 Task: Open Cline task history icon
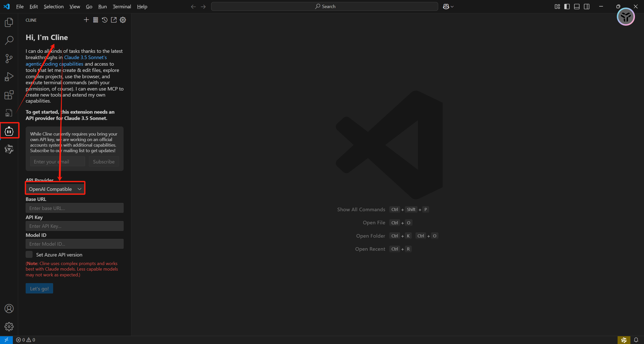pos(105,20)
